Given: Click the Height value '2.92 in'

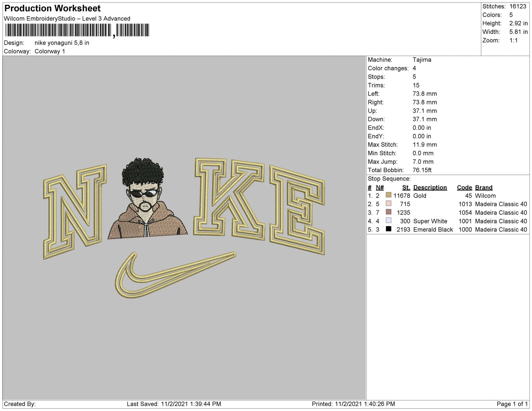Looking at the screenshot, I should click(519, 23).
